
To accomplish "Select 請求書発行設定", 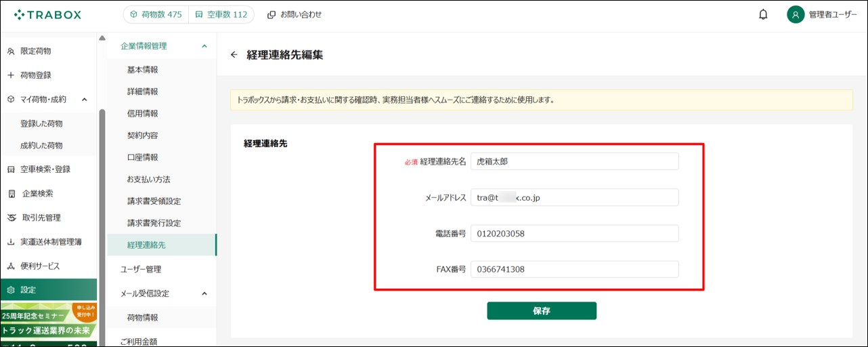I will (x=154, y=223).
